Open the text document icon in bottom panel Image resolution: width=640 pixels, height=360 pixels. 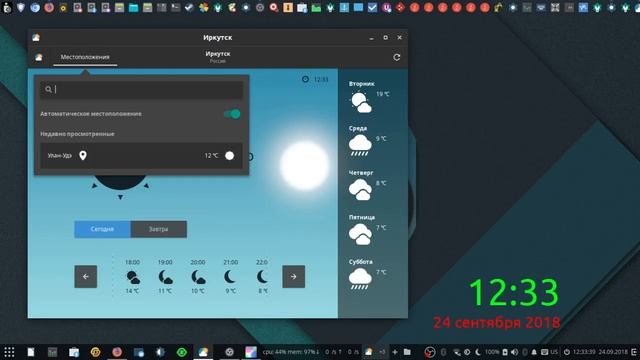(31, 352)
